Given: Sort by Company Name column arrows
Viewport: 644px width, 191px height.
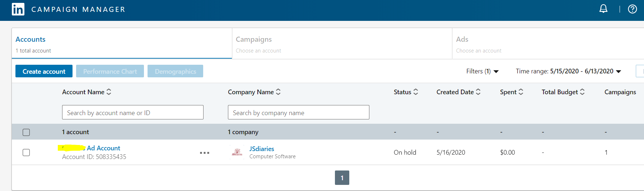Looking at the screenshot, I should (278, 92).
